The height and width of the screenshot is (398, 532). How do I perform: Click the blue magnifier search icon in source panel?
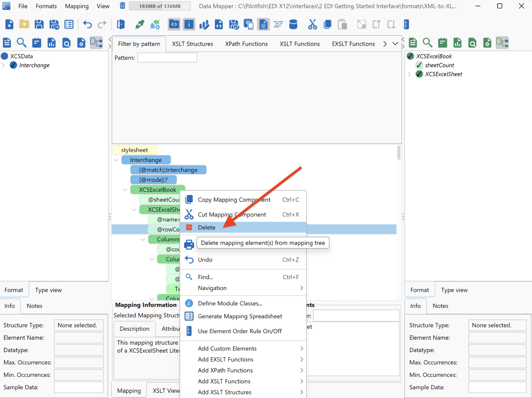point(22,42)
